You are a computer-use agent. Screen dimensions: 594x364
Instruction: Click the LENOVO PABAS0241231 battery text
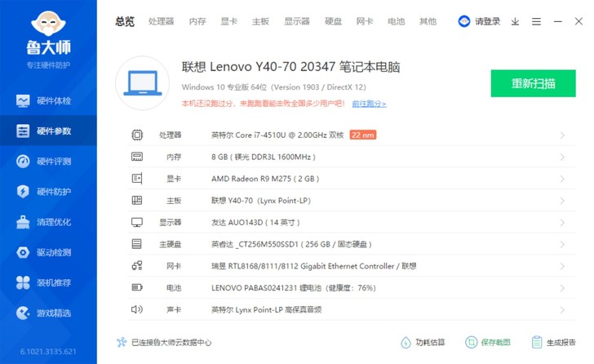pos(294,288)
